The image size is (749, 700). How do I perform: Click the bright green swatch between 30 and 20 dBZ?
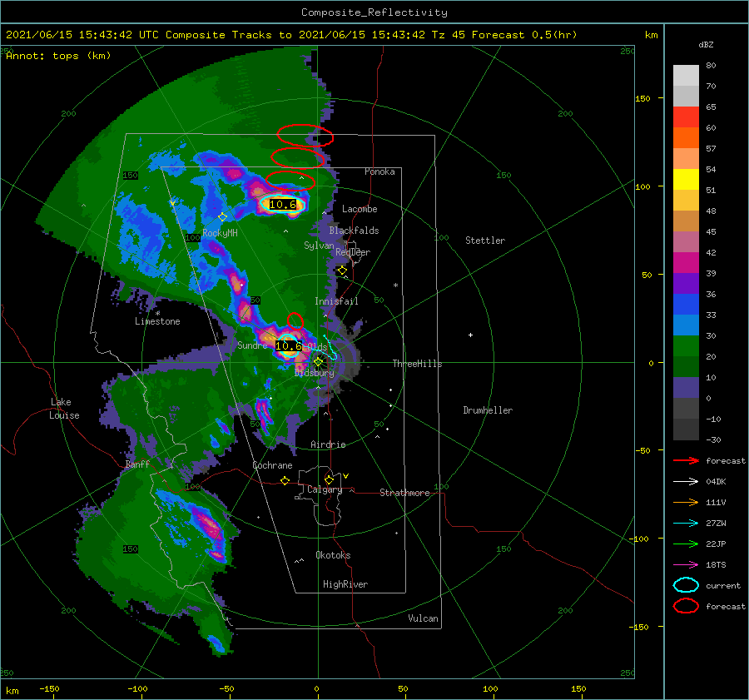686,346
